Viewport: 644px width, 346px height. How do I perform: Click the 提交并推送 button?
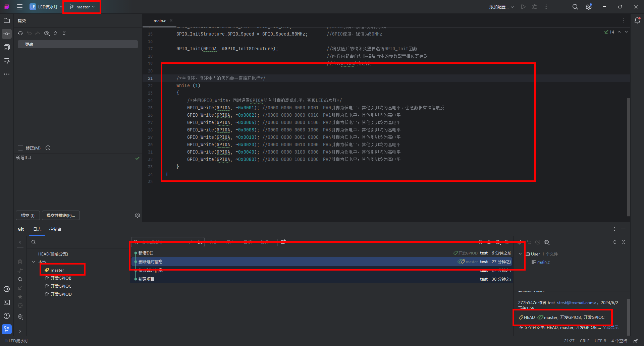[x=61, y=215]
